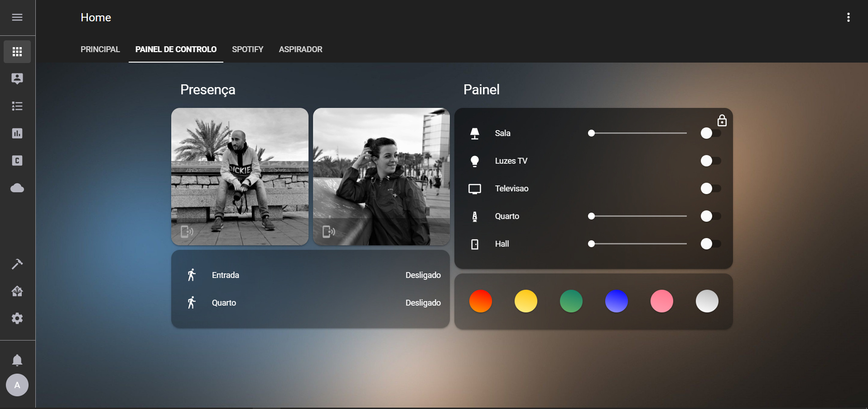This screenshot has height=409, width=868.
Task: Select the red color swatch
Action: point(480,301)
